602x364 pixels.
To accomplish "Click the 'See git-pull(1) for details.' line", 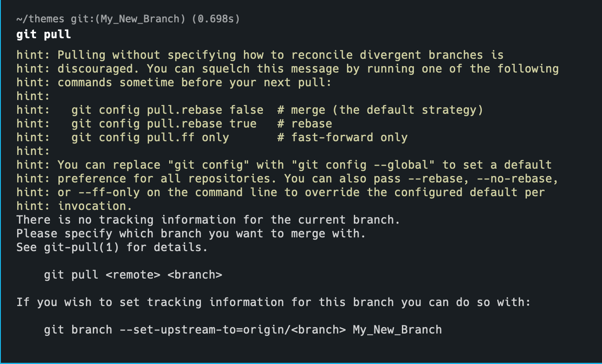I will click(x=112, y=247).
